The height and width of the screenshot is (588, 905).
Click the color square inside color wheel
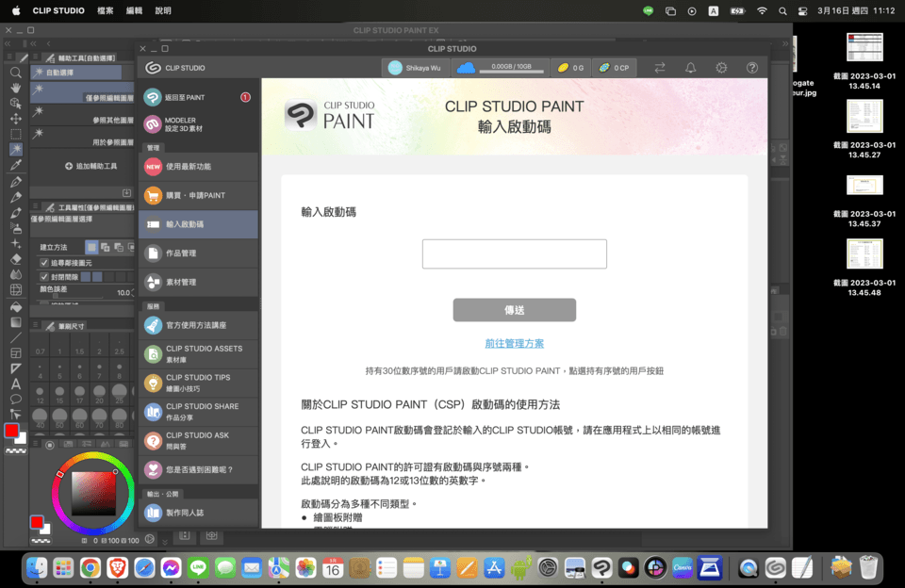93,494
